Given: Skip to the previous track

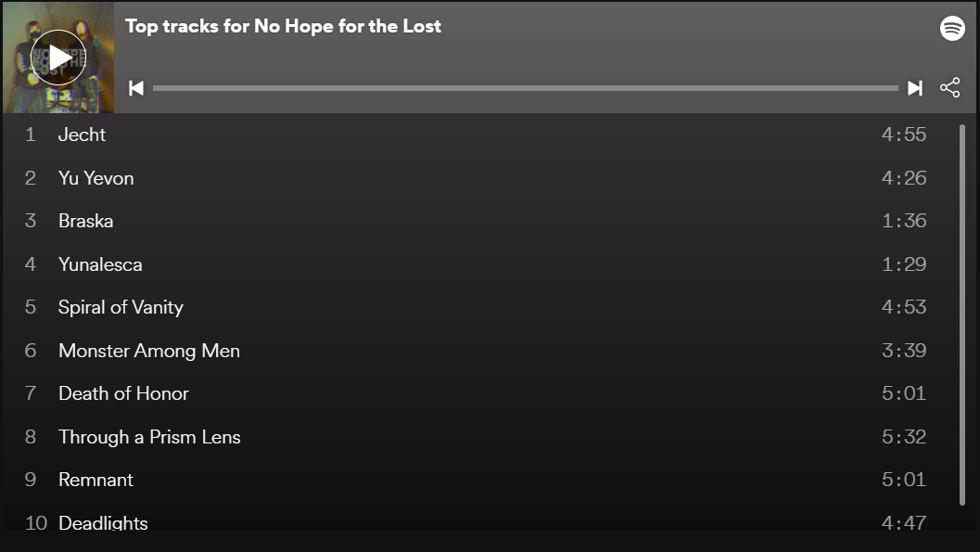Looking at the screenshot, I should pos(136,88).
